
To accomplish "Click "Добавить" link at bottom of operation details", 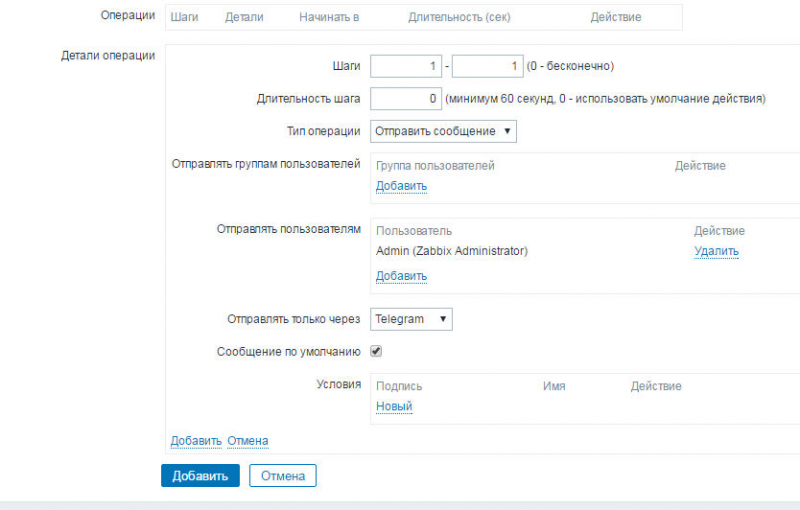I will tap(196, 441).
